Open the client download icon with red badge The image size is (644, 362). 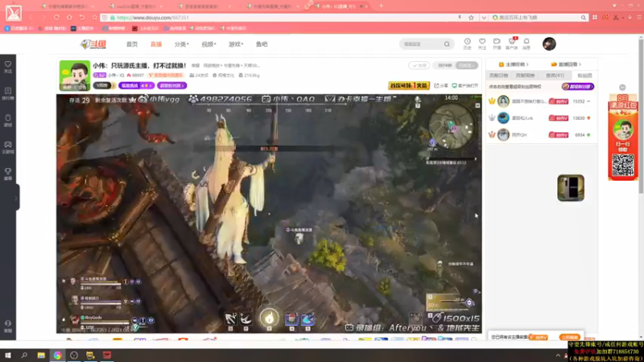(512, 43)
